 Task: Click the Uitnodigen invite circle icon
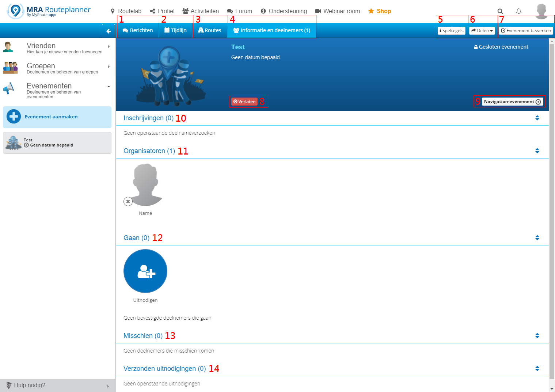coord(145,271)
